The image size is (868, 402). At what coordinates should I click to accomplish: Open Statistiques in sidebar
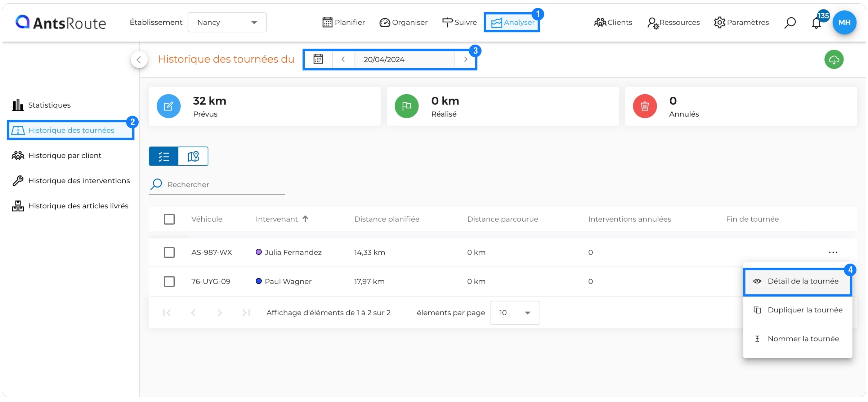41,105
